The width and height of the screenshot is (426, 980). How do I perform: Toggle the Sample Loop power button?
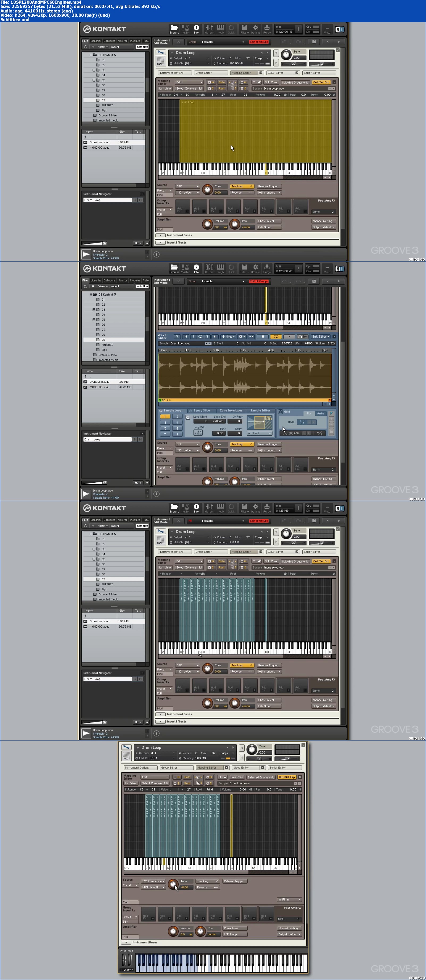(161, 410)
